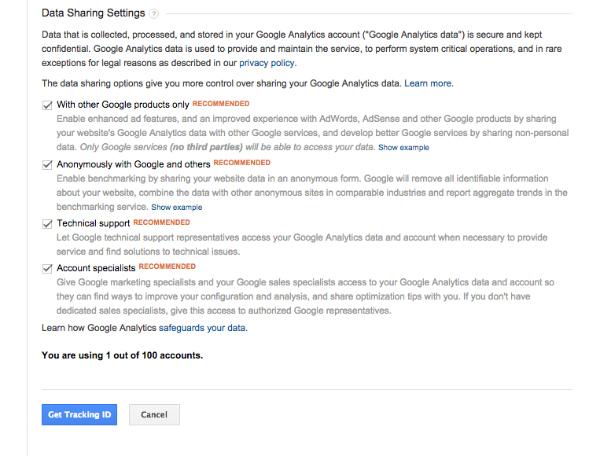This screenshot has width=600, height=456.
Task: Click the 'Anonymously with Google and others' label text
Action: click(x=134, y=164)
